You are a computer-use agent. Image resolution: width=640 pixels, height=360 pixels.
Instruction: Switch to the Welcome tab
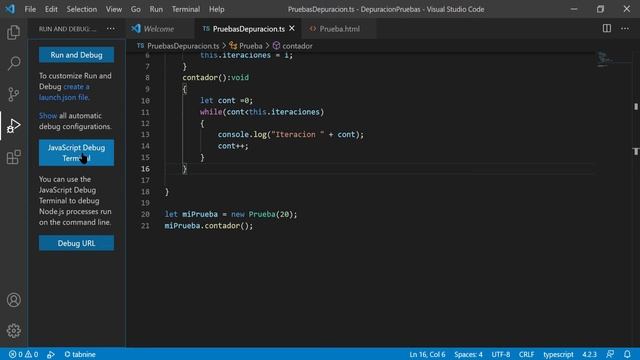coord(160,29)
